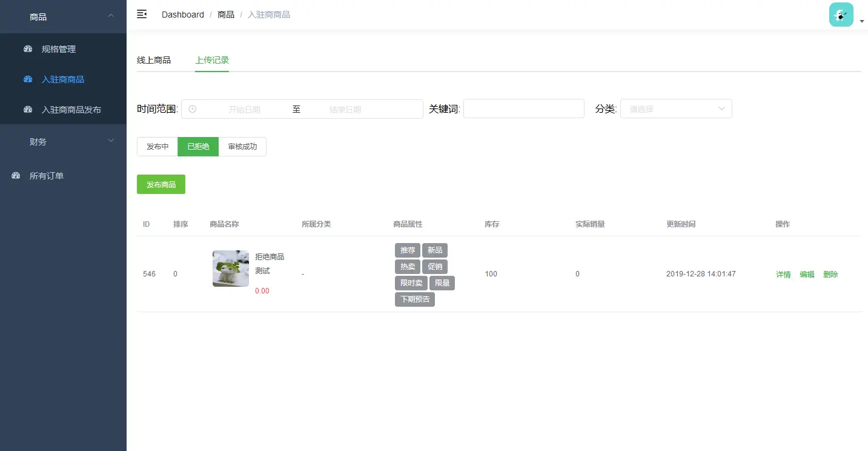Click the 更新时间 column header
868x451 pixels.
click(x=681, y=224)
